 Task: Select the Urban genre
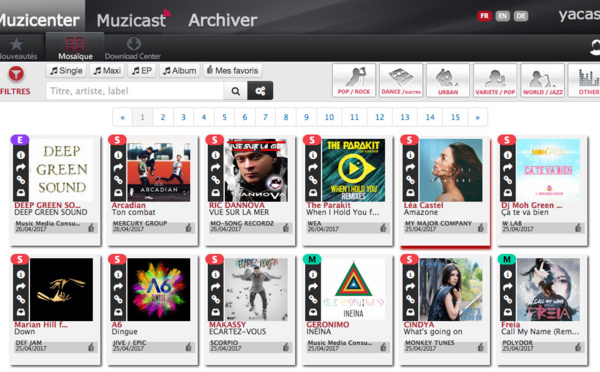click(x=448, y=80)
